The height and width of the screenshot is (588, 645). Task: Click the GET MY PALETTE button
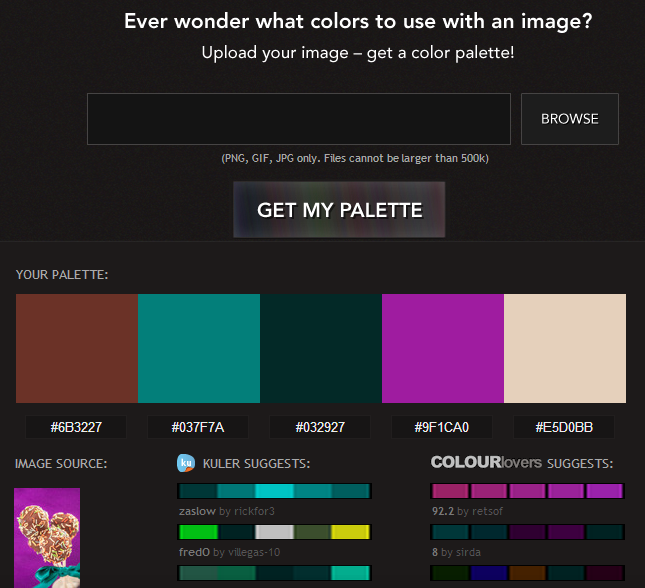tap(339, 210)
